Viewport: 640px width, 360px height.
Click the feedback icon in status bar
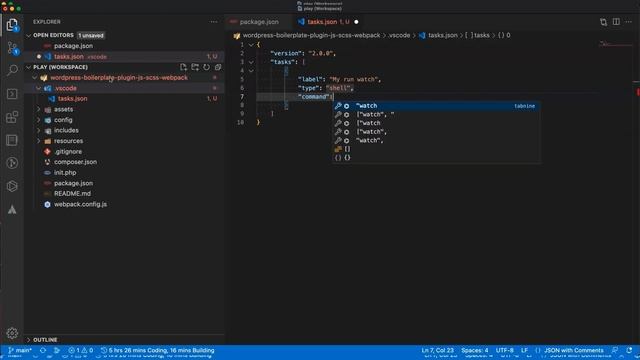(x=615, y=350)
